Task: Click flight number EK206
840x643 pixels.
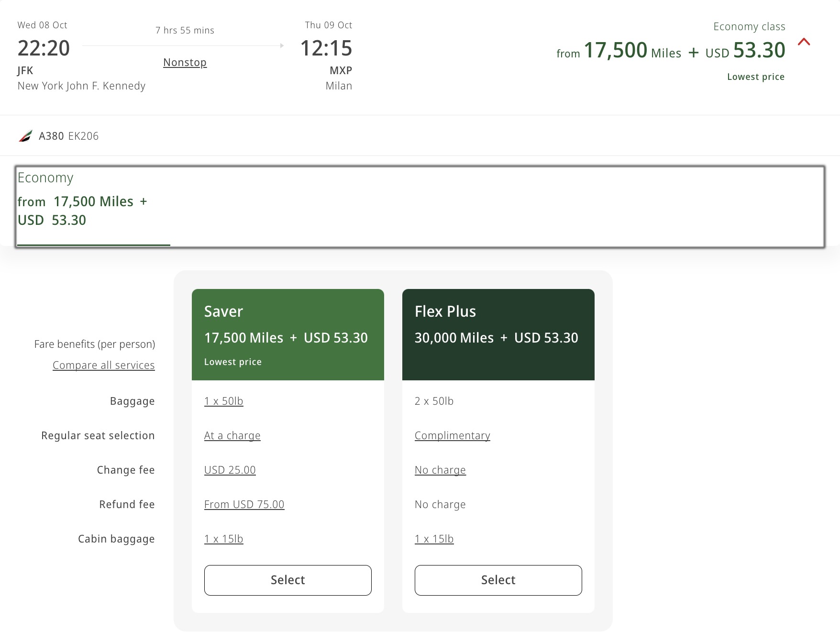Action: tap(84, 135)
